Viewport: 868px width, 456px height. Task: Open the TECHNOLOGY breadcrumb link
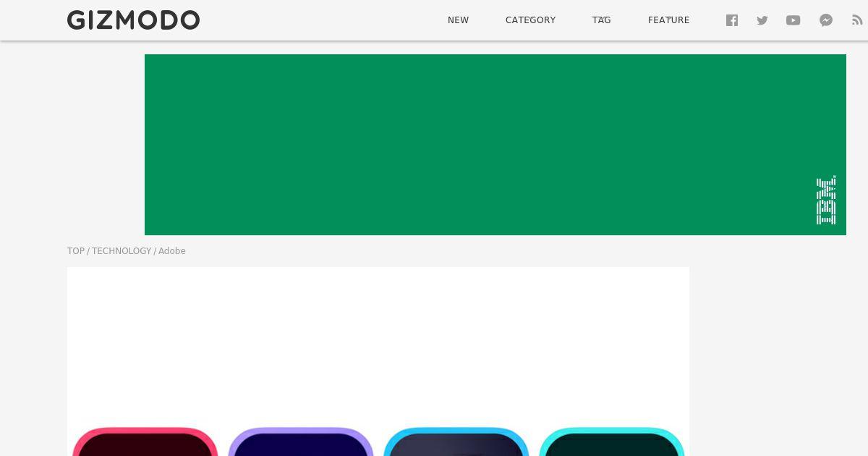122,251
